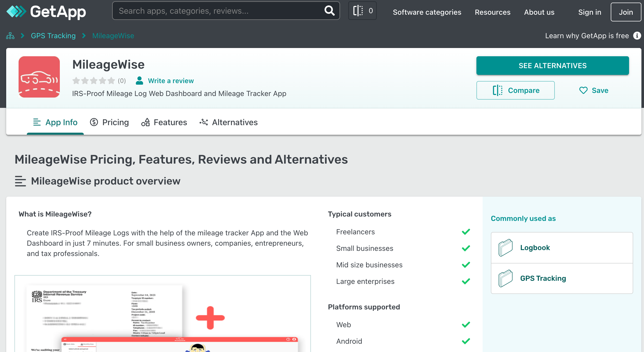Click the SEE ALTERNATIVES button

pos(552,66)
